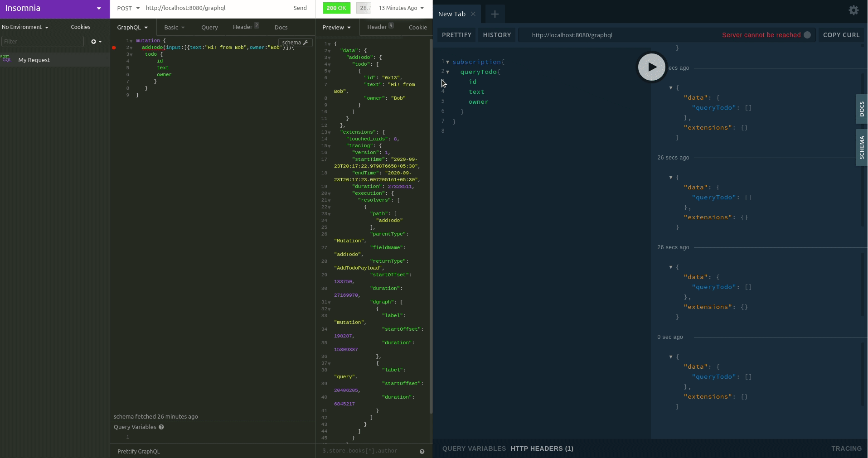Click COPY CURL button
Image resolution: width=868 pixels, height=458 pixels.
[841, 35]
